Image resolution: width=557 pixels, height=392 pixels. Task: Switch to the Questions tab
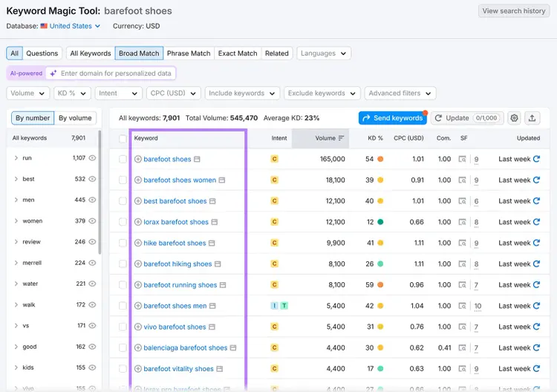(x=42, y=53)
